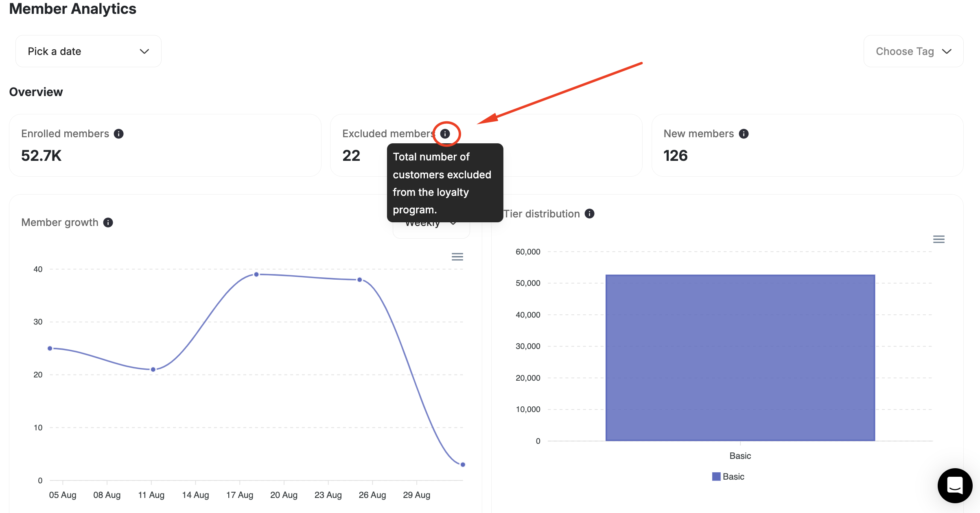Open the chat support bubble

955,485
